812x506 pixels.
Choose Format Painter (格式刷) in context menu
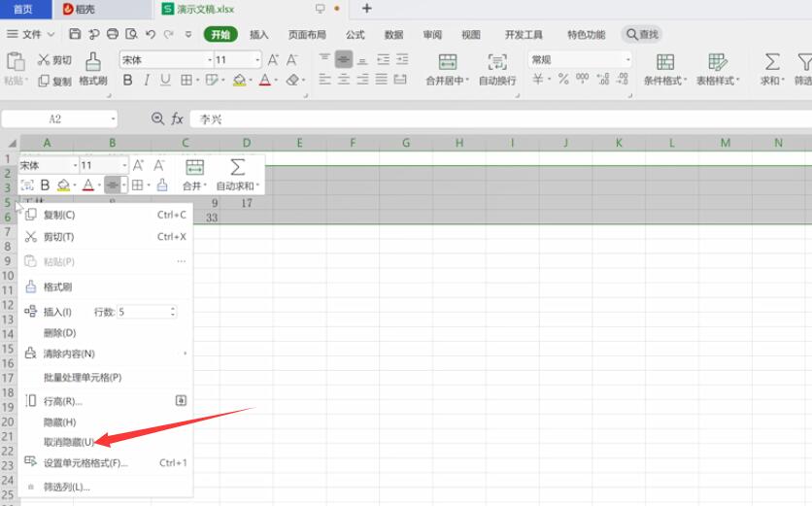tap(106, 287)
